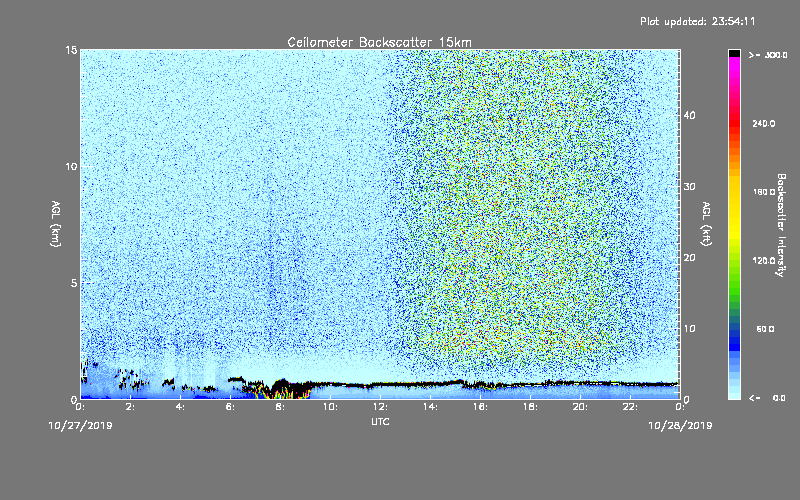Click the '10' km left axis tick
The image size is (800, 500).
[x=71, y=167]
